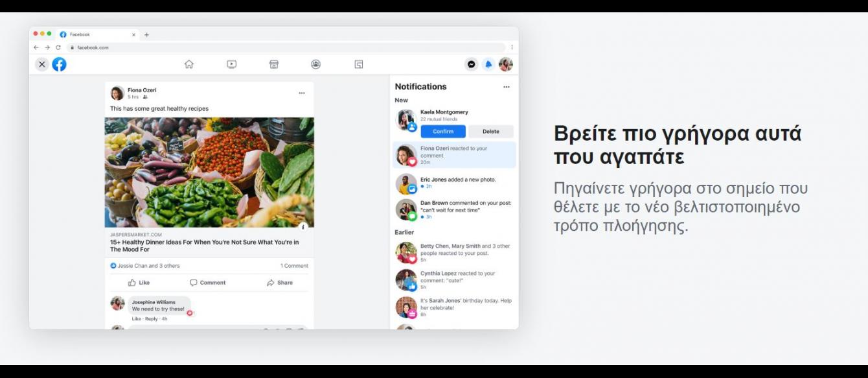Click the facebook.com address bar
The image size is (868, 378).
(x=259, y=47)
